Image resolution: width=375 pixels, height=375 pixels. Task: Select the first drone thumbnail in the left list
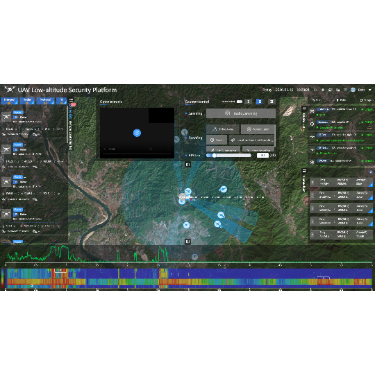[x=6, y=117]
